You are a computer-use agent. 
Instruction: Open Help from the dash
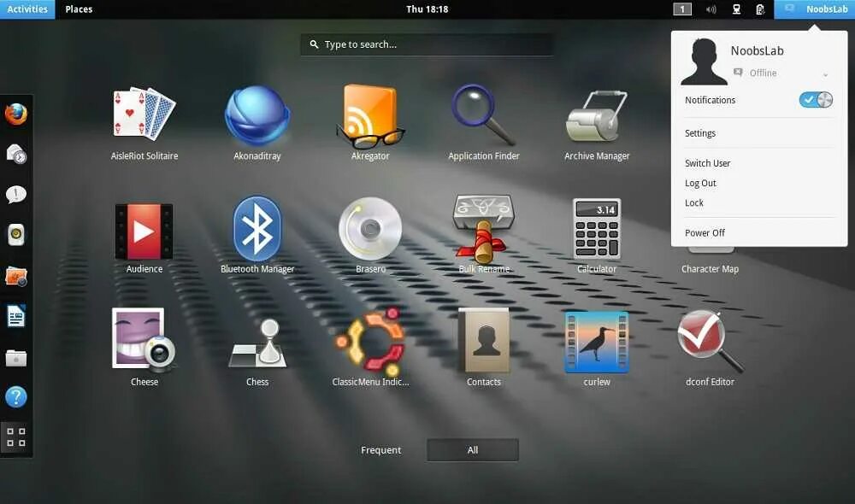(15, 396)
